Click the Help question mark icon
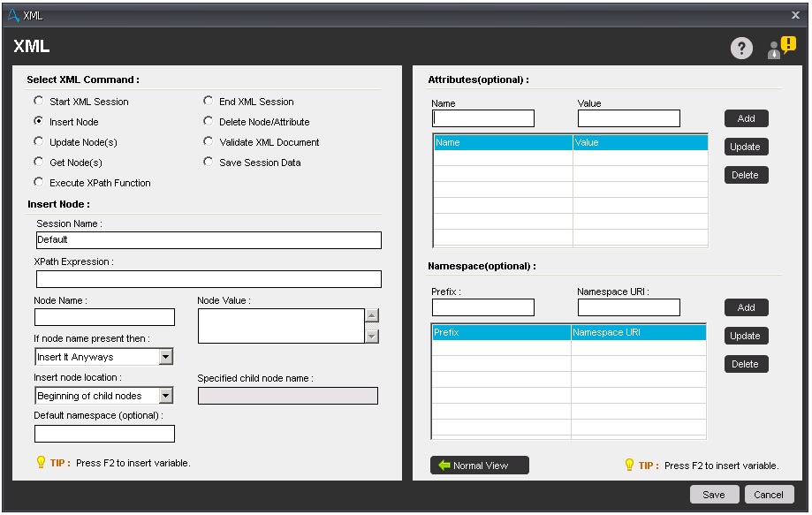The image size is (812, 515). click(741, 48)
